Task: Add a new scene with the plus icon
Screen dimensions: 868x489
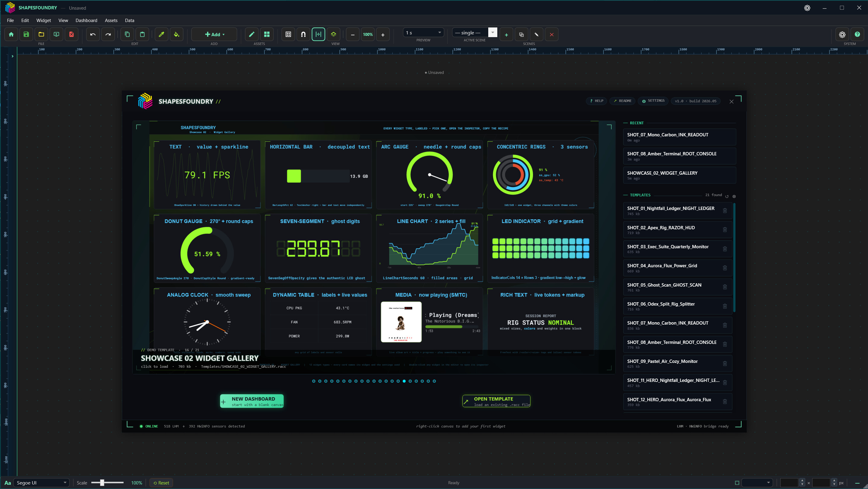Action: tap(506, 34)
